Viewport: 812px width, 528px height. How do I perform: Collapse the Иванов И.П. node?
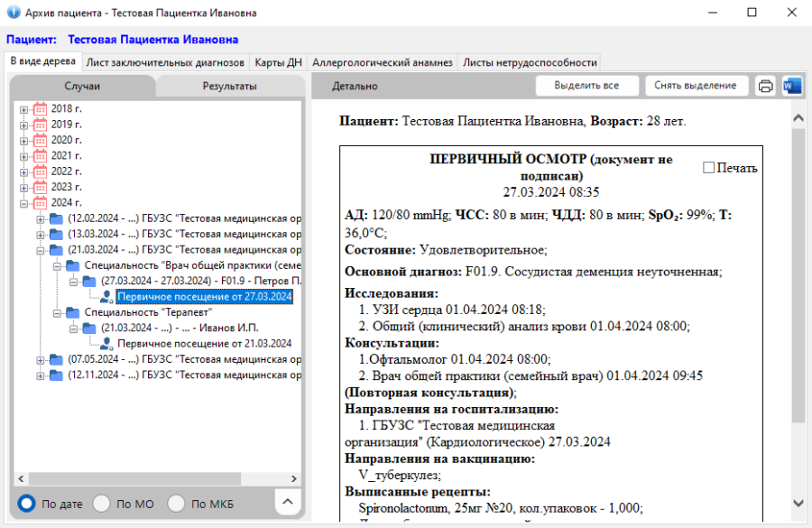[74, 329]
